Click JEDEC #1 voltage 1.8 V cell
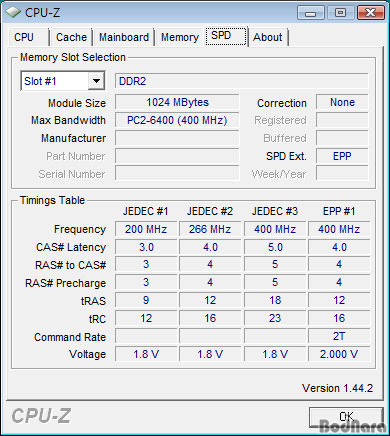Image resolution: width=390 pixels, height=436 pixels. tap(146, 354)
